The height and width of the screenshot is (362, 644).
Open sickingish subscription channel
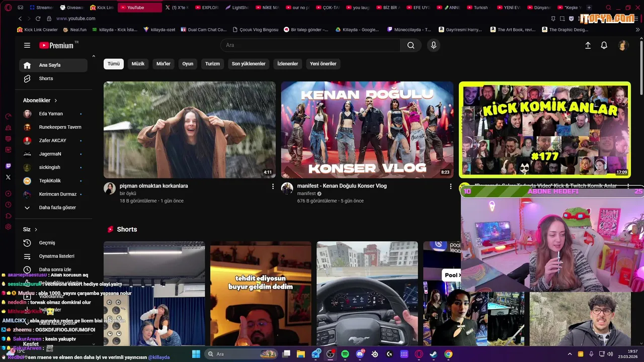click(x=53, y=167)
